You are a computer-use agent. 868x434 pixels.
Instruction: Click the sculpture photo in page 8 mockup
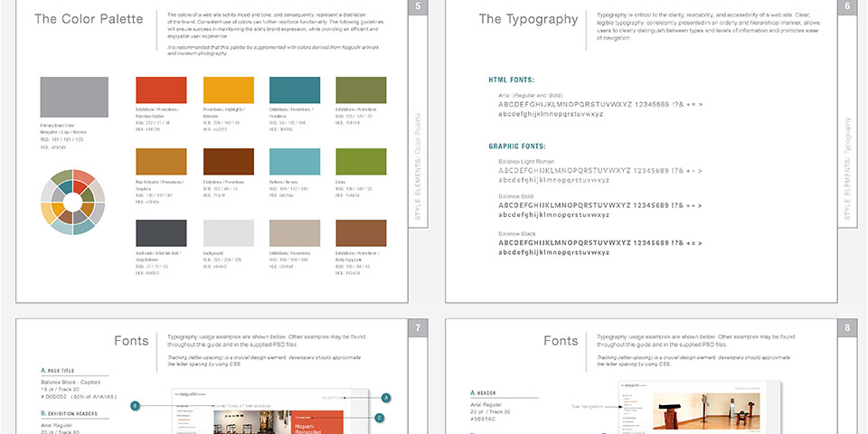672,411
